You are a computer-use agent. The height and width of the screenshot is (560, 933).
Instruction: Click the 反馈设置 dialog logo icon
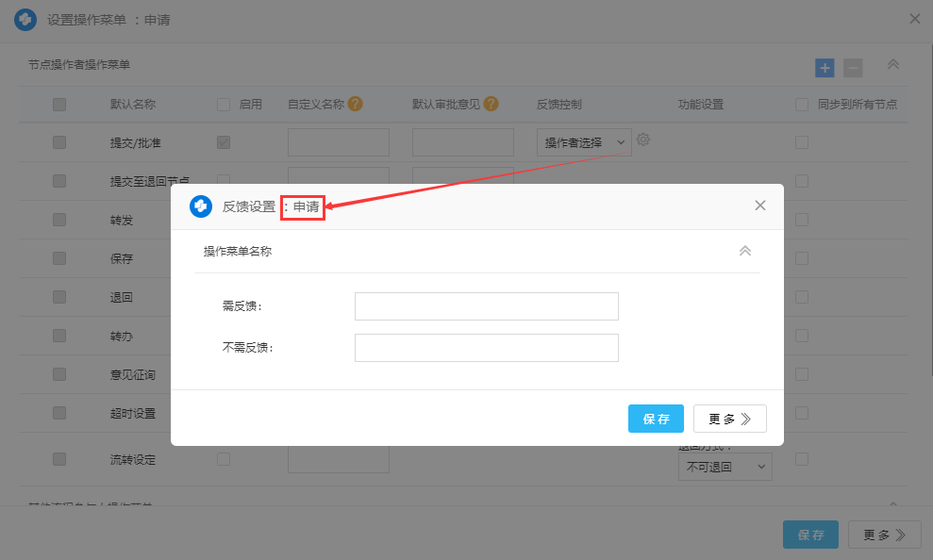200,206
